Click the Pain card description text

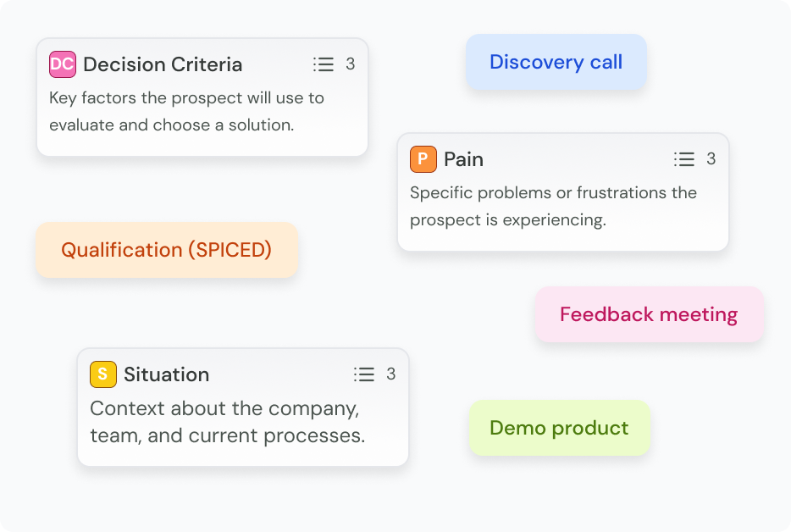point(553,206)
